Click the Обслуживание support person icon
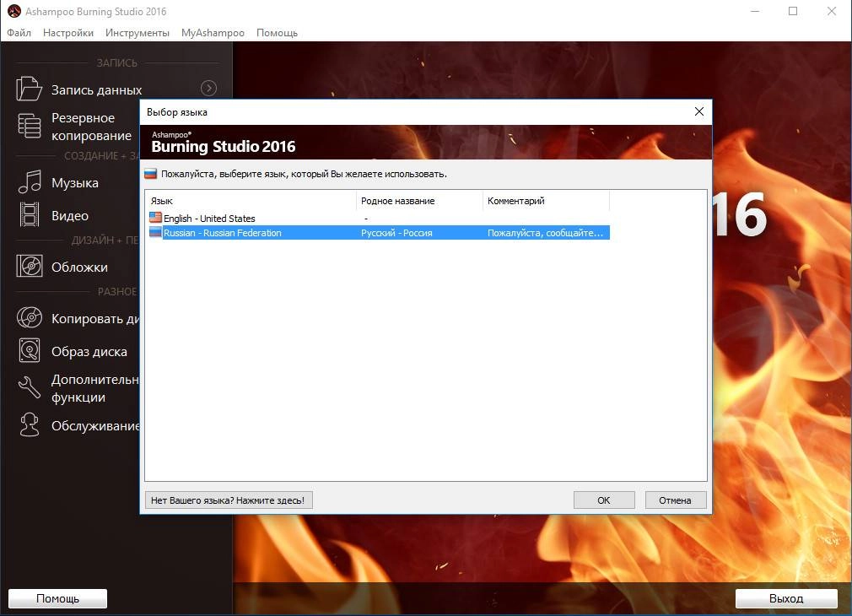 click(30, 424)
